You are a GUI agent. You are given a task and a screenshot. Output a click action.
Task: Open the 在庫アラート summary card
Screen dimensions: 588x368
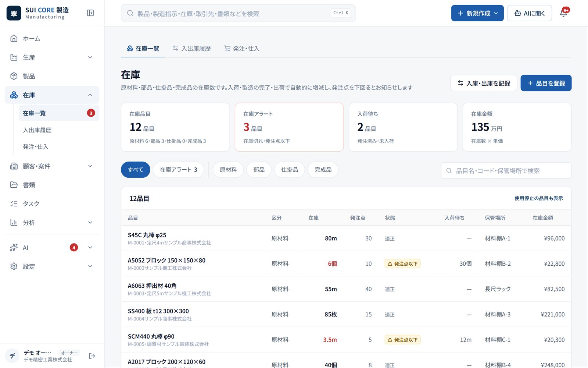(x=289, y=127)
